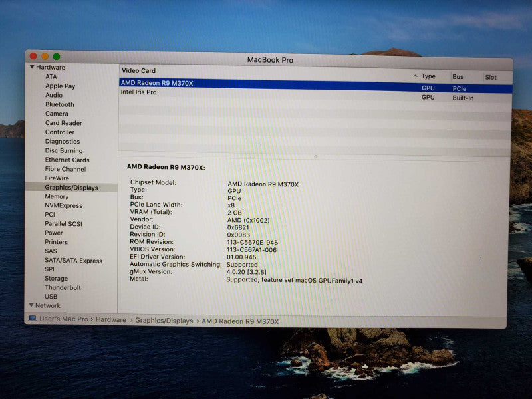Select ATA in the sidebar
Screen dimensions: 532x399
coord(51,76)
